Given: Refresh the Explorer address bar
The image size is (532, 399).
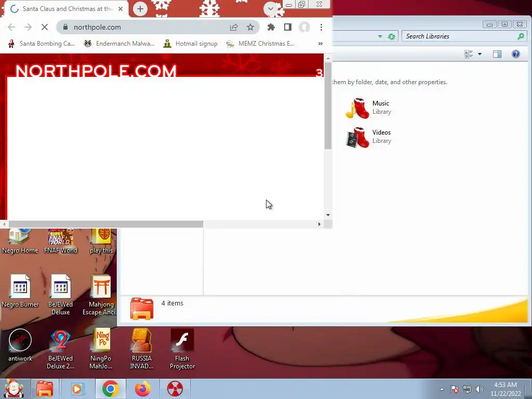Looking at the screenshot, I should click(x=392, y=36).
